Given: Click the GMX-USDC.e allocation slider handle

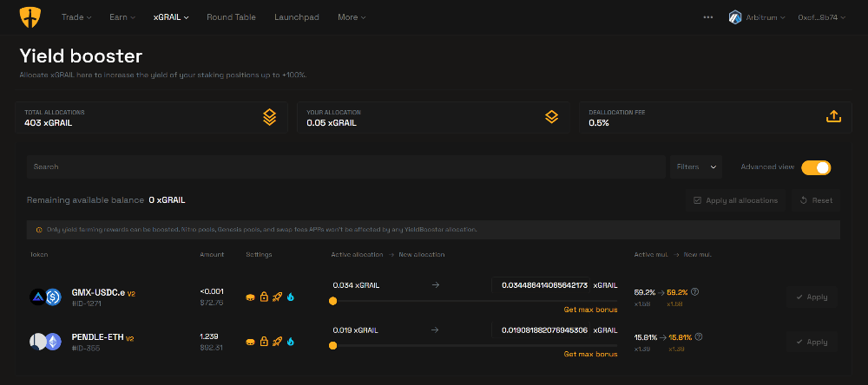Looking at the screenshot, I should point(332,301).
